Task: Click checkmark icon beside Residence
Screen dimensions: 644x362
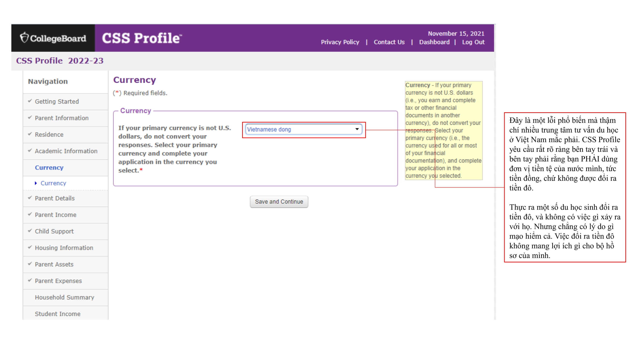Action: 30,134
